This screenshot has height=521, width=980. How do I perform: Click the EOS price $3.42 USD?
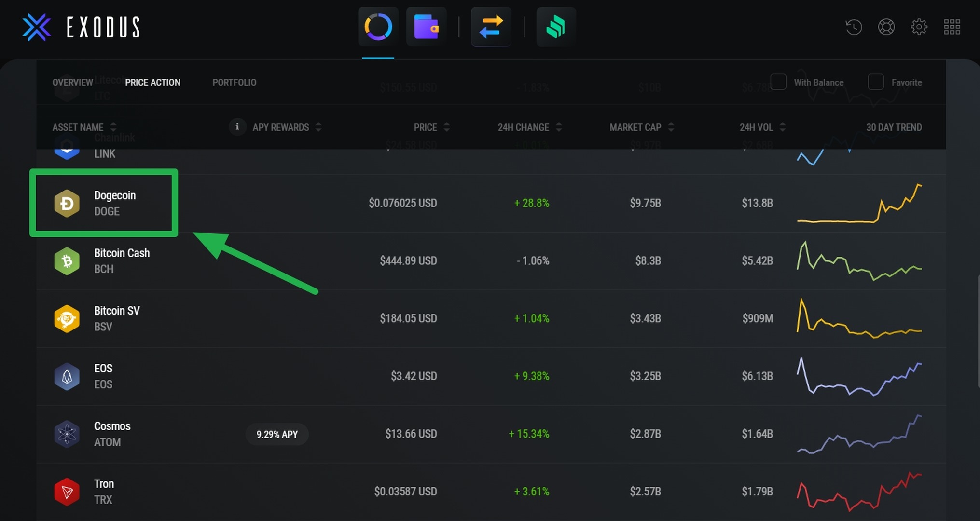pos(414,376)
